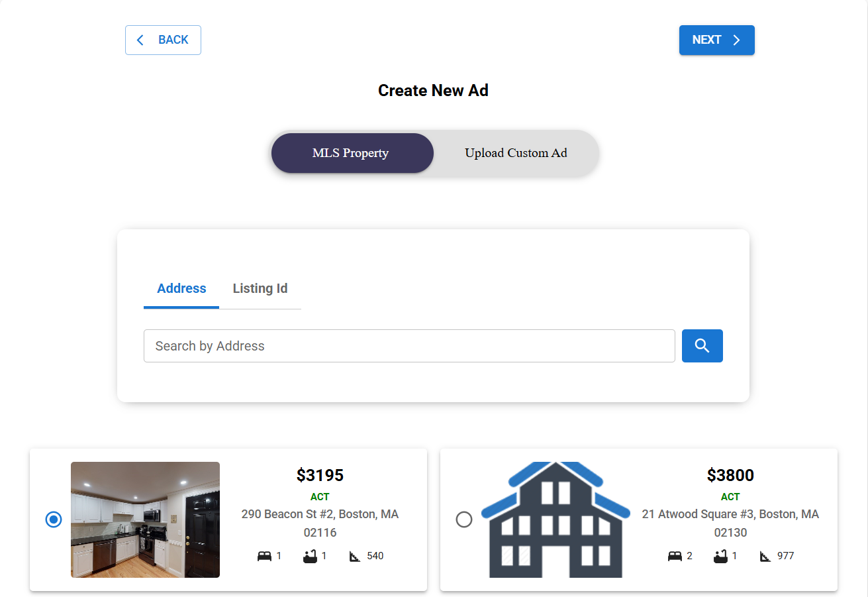Proceed with the NEXT button
The width and height of the screenshot is (868, 597).
716,40
